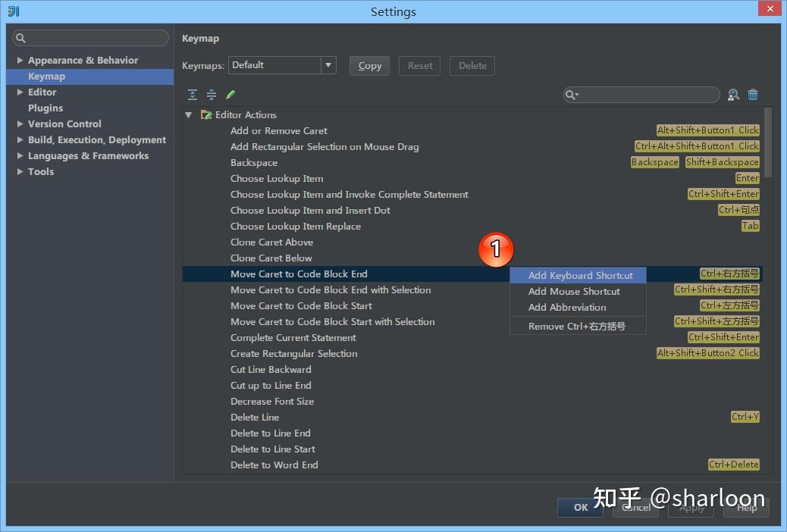Click the settings search field at top left

click(x=90, y=37)
